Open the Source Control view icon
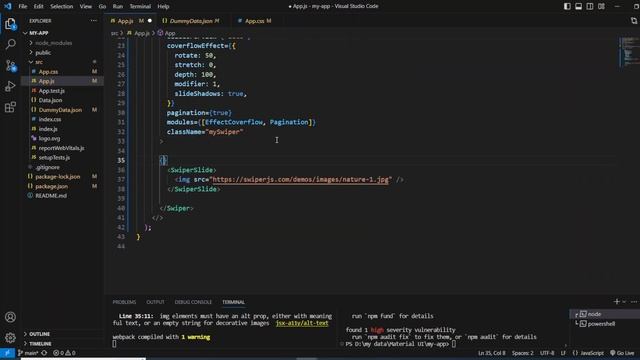 click(10, 65)
